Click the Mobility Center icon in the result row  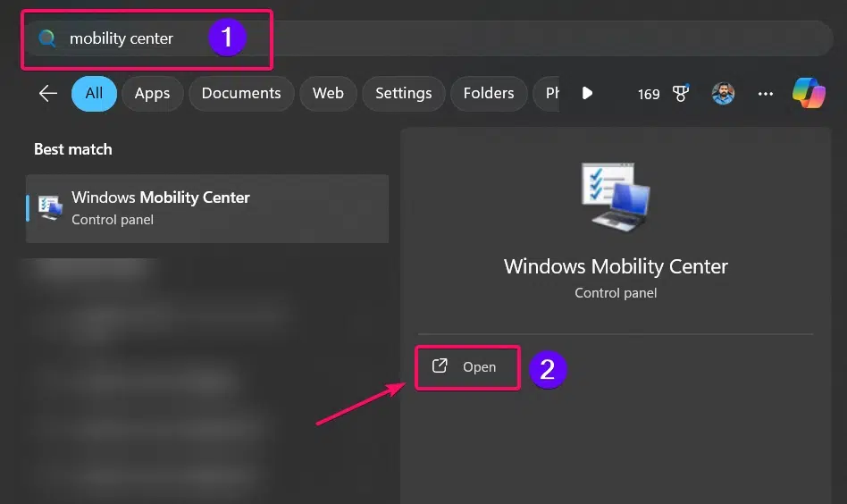50,208
